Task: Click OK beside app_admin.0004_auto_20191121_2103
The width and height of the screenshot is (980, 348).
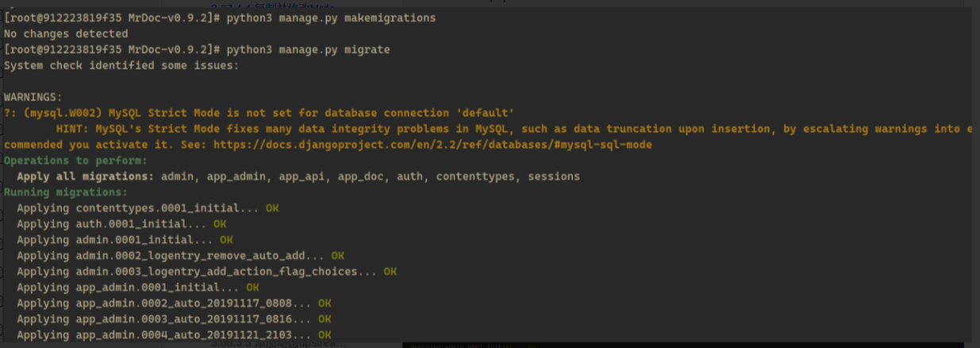Action: pos(325,335)
